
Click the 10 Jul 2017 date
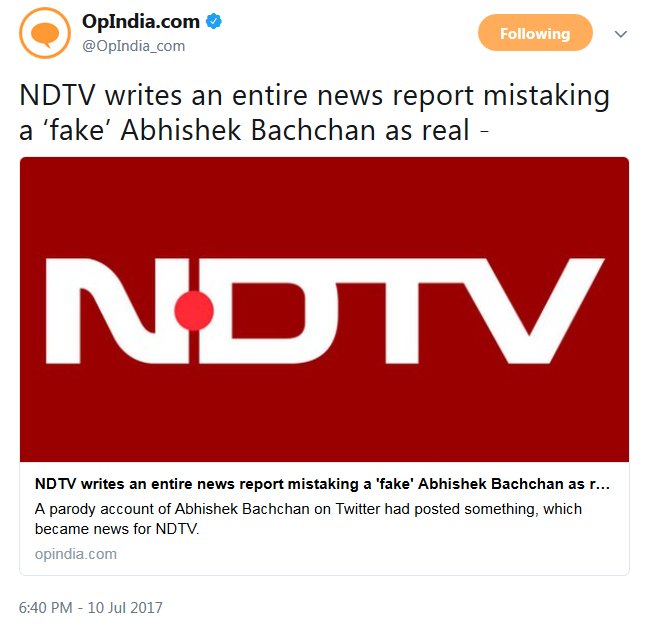[x=125, y=608]
